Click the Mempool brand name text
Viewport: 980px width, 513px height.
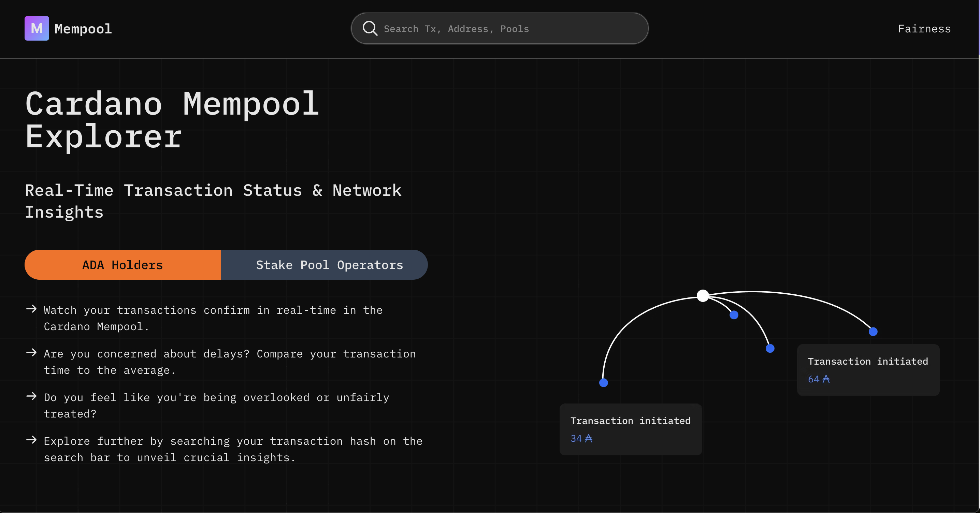(x=83, y=29)
